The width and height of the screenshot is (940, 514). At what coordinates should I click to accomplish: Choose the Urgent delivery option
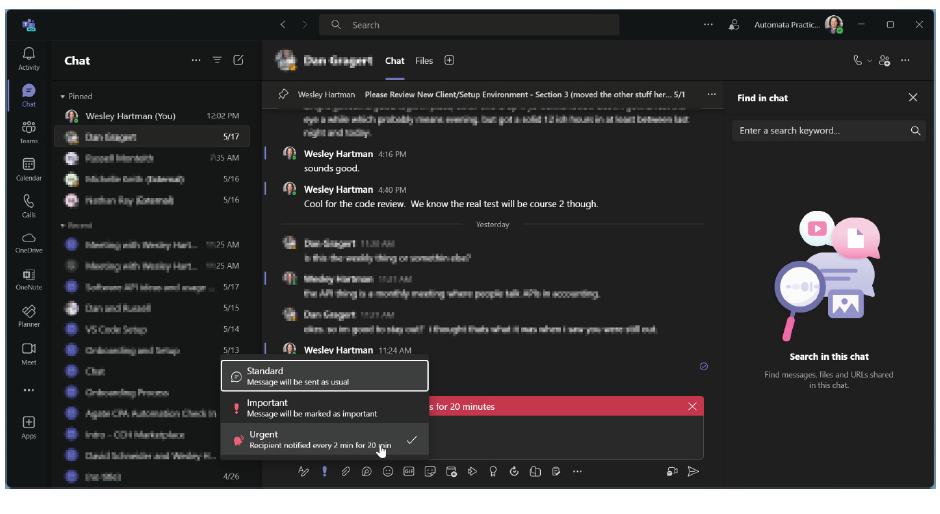324,440
